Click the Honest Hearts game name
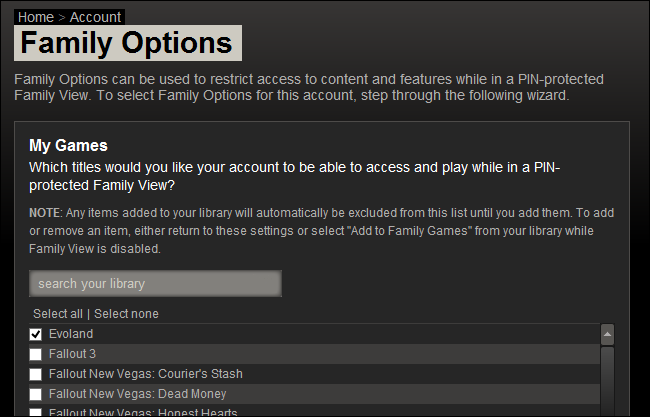The width and height of the screenshot is (650, 417). pos(143,412)
